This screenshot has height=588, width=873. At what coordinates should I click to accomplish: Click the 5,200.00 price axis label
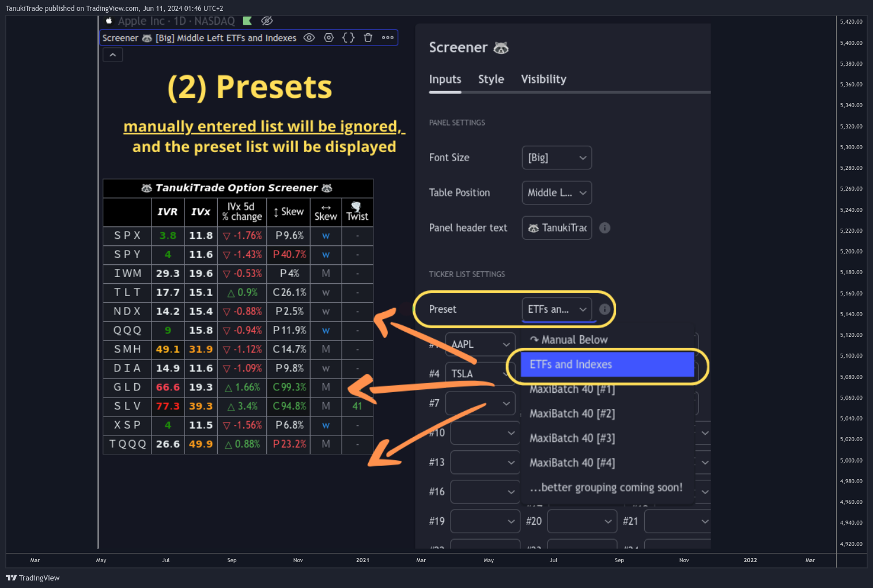click(851, 252)
